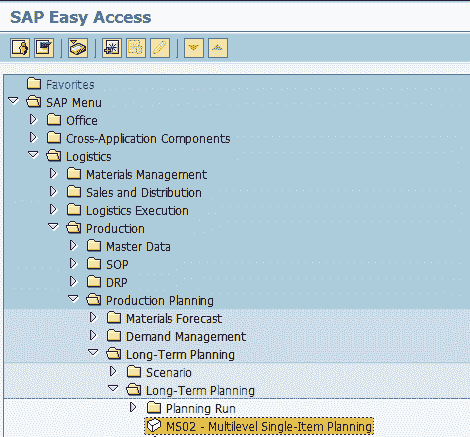
Task: Click the Demand Management folder icon
Action: tap(114, 335)
